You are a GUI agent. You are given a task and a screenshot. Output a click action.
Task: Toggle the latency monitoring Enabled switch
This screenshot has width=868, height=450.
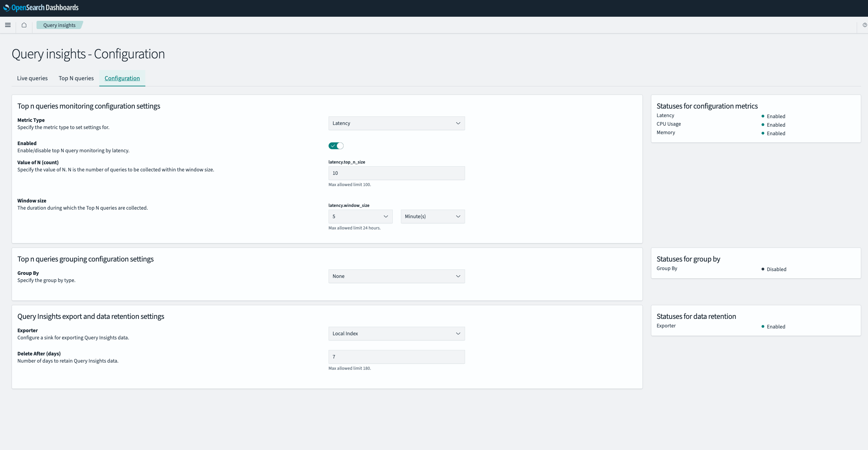[336, 146]
